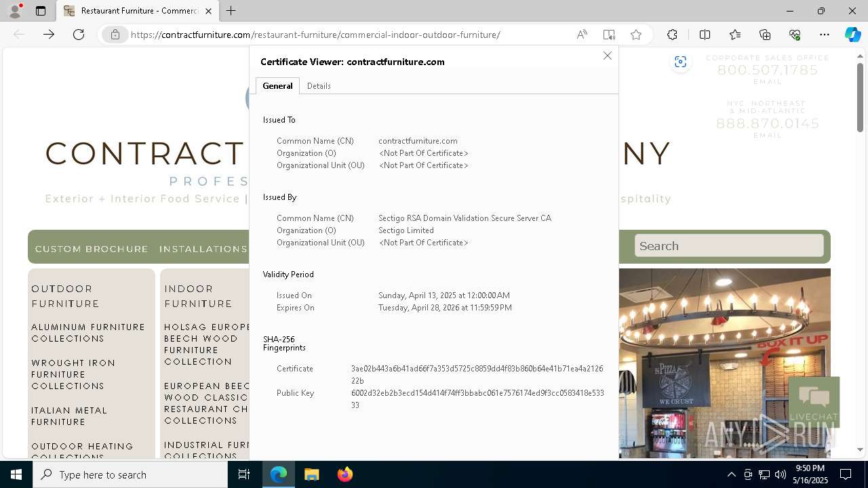Click the address bar URL
This screenshot has width=868, height=488.
point(315,35)
